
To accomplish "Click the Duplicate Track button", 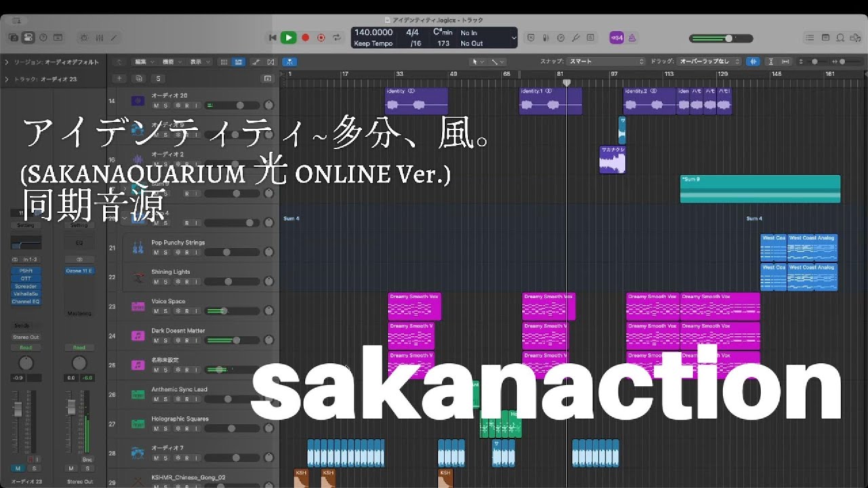I will pos(139,79).
